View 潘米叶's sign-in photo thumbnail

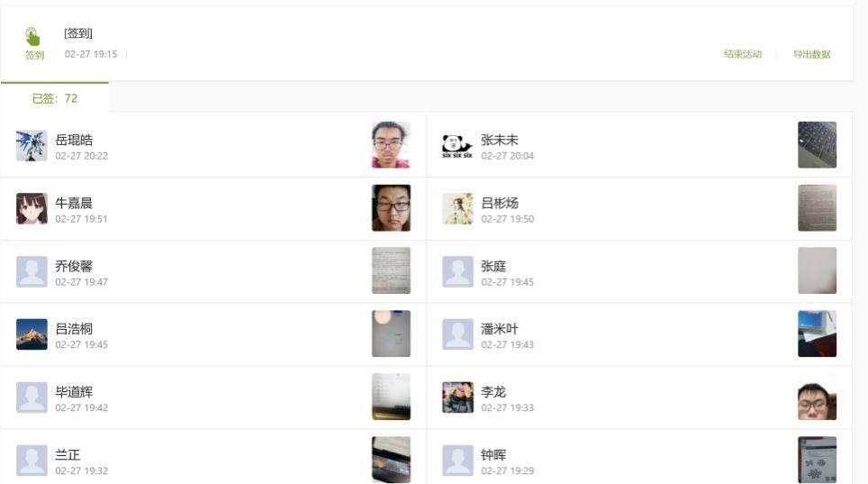[817, 334]
